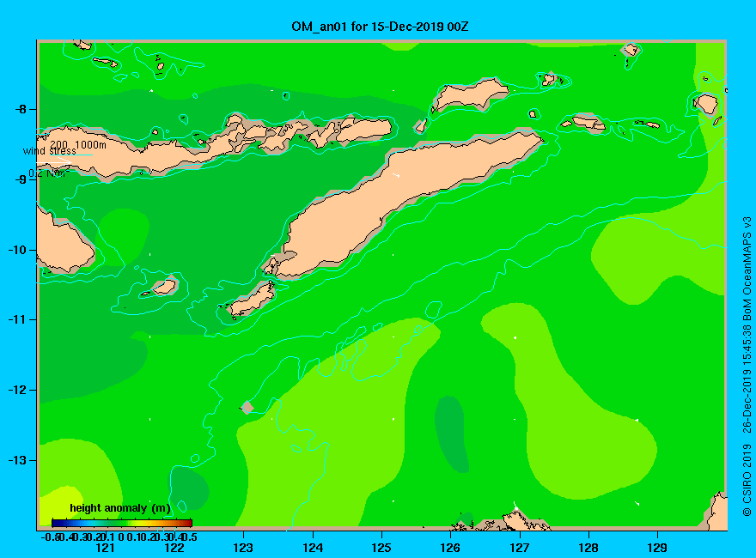The image size is (756, 558).
Task: Click the 'height anomaly (m)' legend label
Action: 120,508
